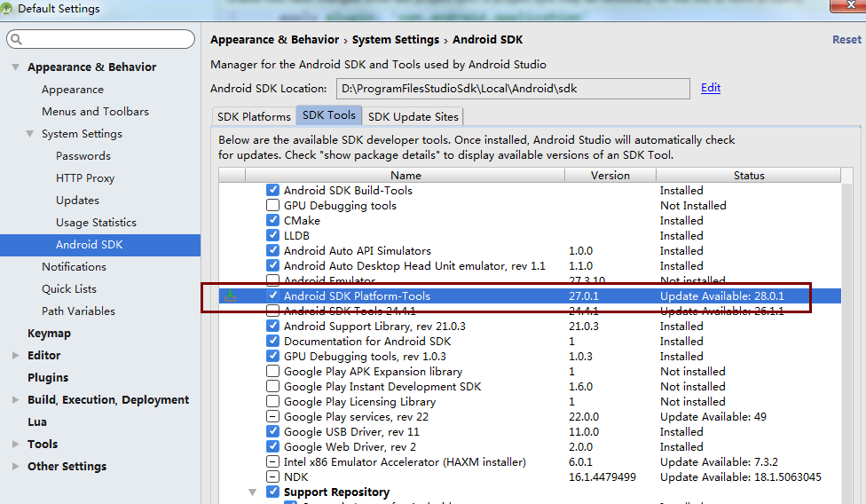Toggle Intel x86 Emulator Accelerator checkbox
Viewport: 866px width, 504px height.
coord(272,461)
